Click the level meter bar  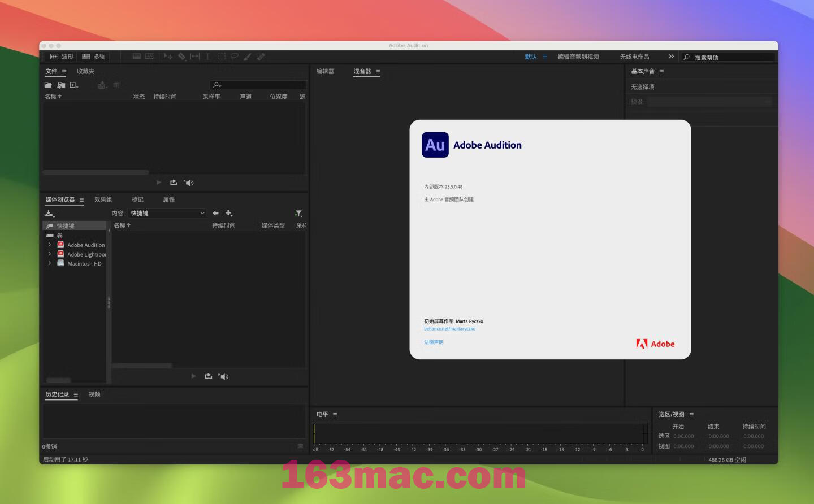(481, 434)
